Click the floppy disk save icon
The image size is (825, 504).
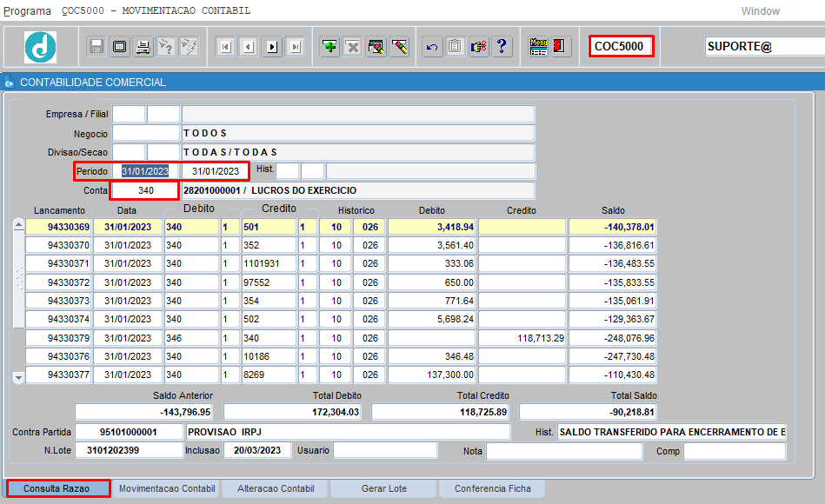click(96, 47)
